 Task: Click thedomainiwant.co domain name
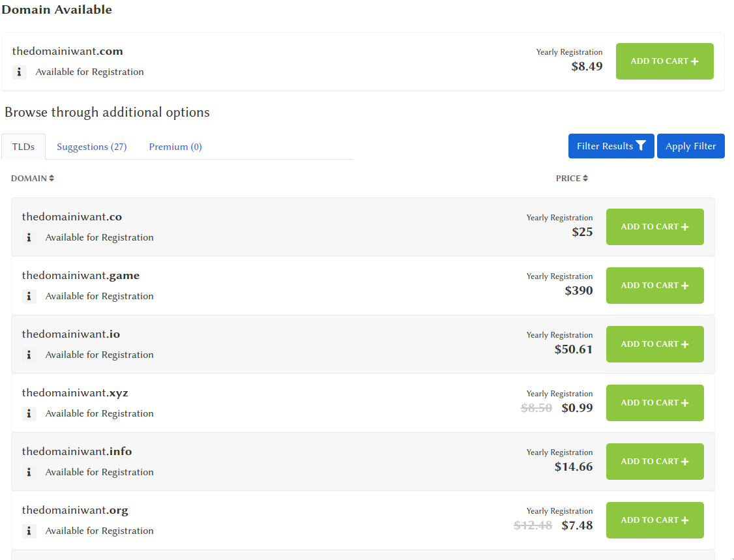click(x=72, y=217)
